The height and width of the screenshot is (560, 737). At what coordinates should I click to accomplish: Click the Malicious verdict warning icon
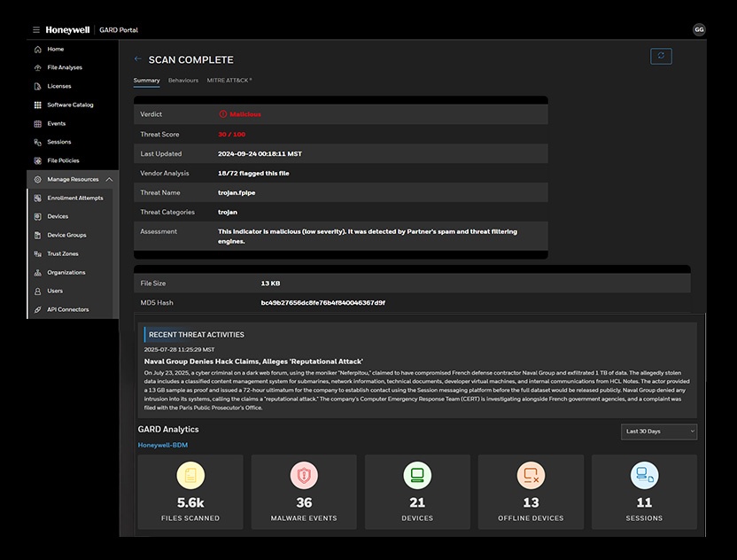coord(223,114)
